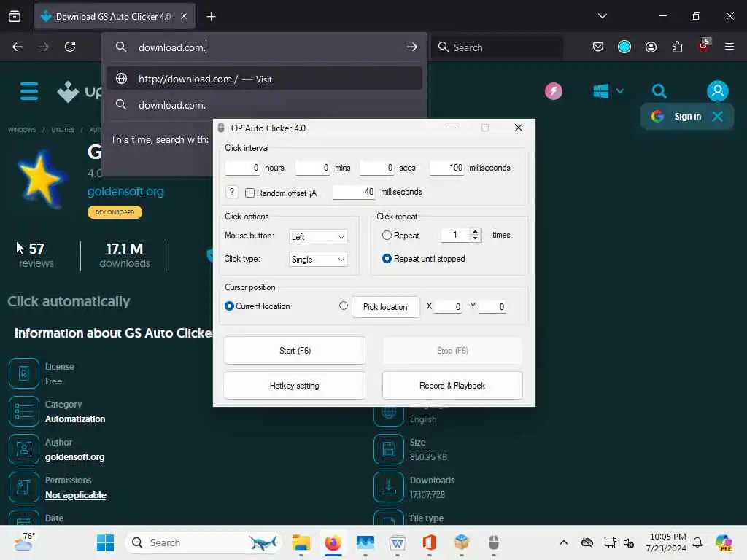Click the random offset help question mark
Image resolution: width=747 pixels, height=560 pixels.
[231, 192]
